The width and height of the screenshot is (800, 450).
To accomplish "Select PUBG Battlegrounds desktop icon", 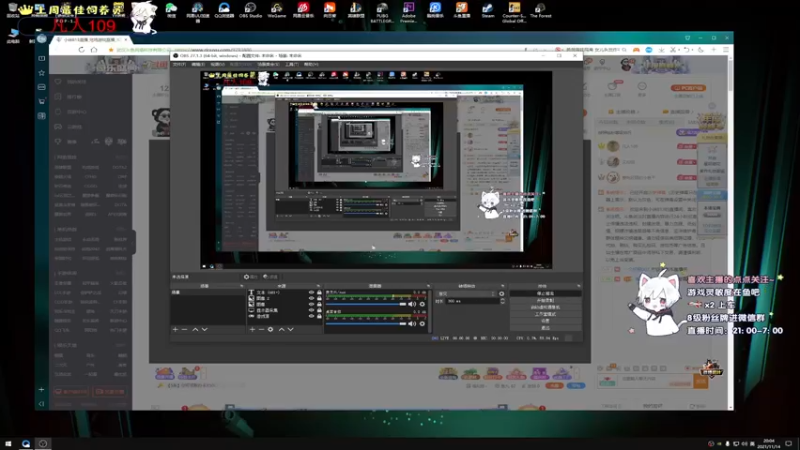I will click(382, 12).
